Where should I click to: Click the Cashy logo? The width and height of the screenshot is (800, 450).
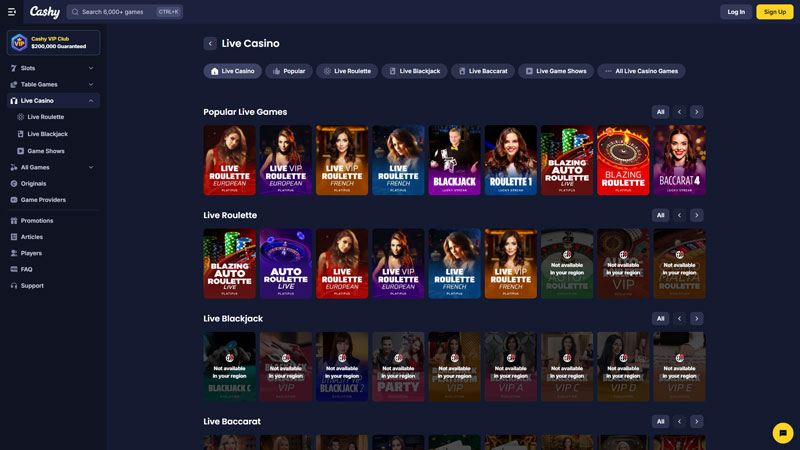(x=44, y=12)
